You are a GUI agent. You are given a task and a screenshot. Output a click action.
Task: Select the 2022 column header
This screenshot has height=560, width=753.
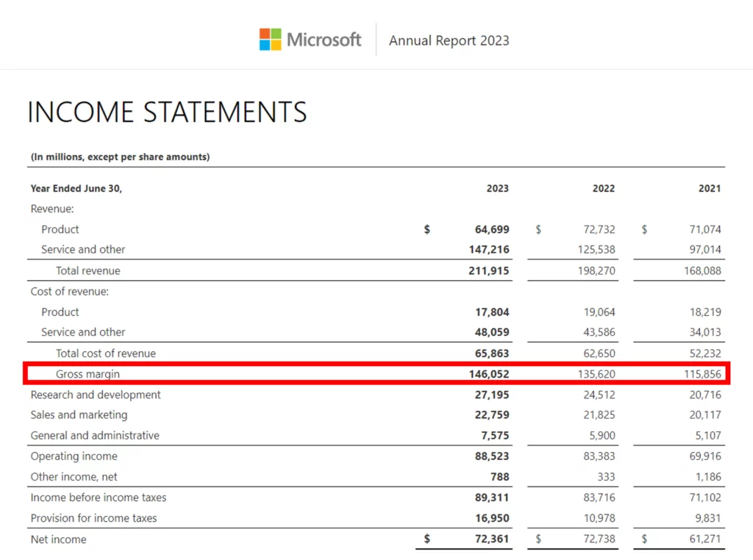point(604,188)
